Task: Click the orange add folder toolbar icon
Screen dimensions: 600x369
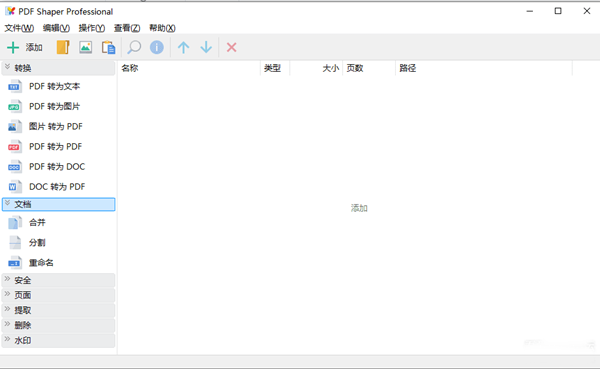Action: (x=63, y=47)
